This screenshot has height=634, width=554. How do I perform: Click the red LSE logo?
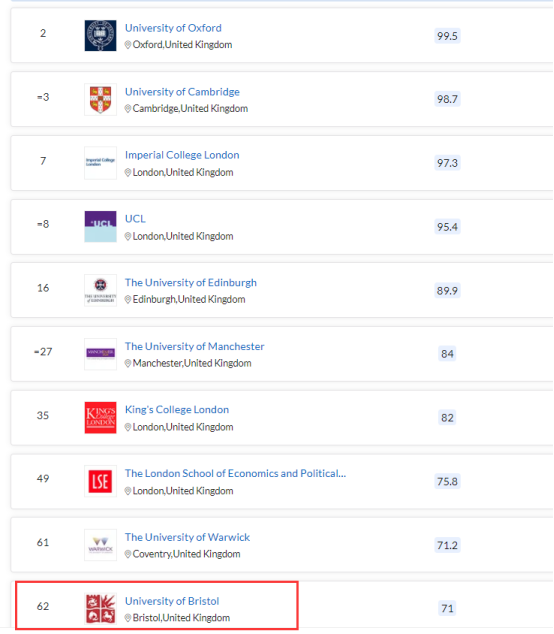100,481
